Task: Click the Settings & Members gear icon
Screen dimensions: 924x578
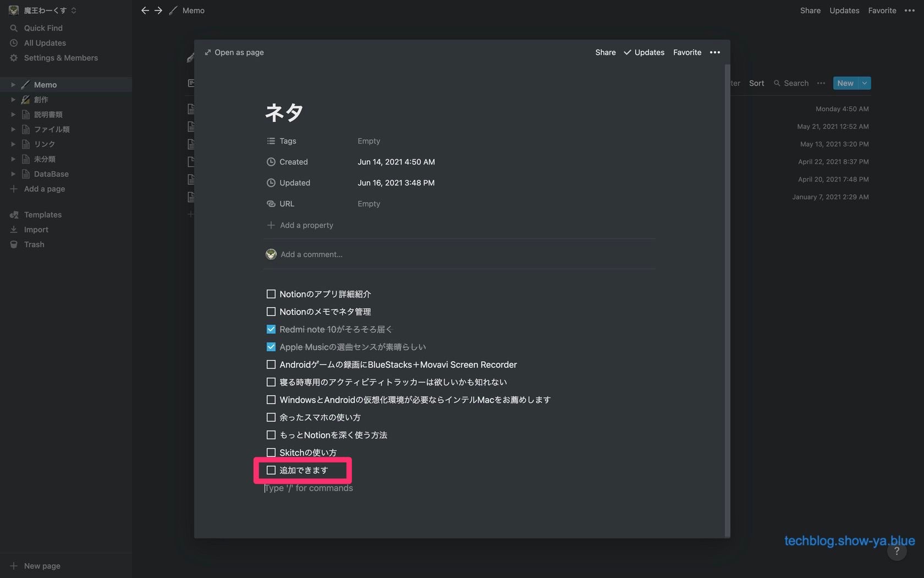Action: point(14,58)
